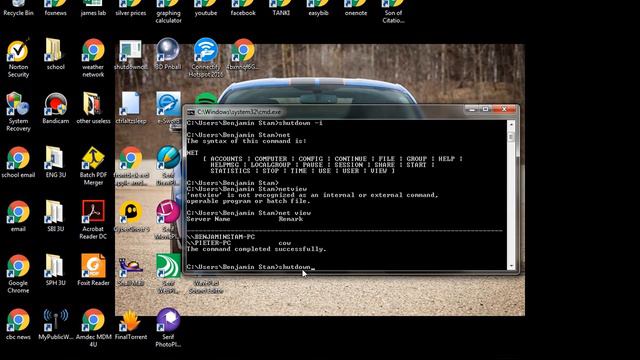The height and width of the screenshot is (360, 640).
Task: Launch the MyPublicW... antenna shortcut
Action: coord(56,324)
